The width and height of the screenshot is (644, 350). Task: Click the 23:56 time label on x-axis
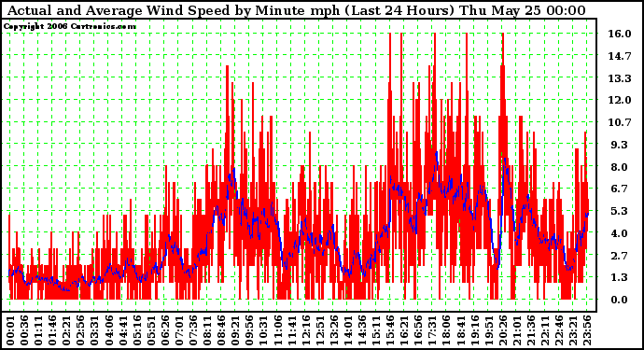(x=587, y=330)
